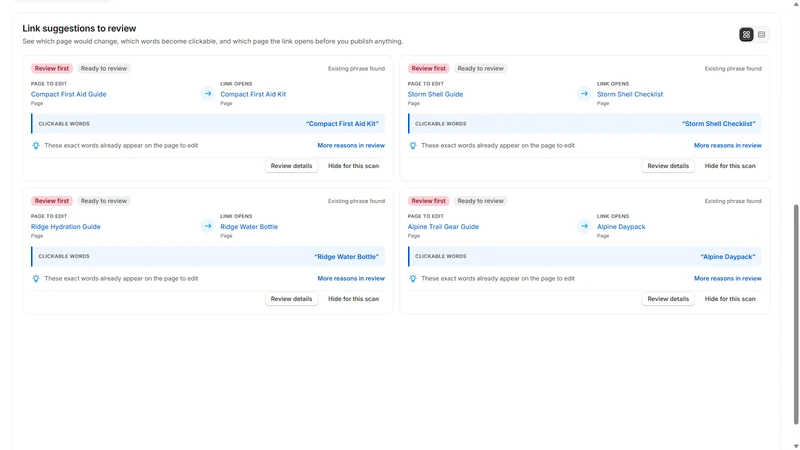Image resolution: width=800 pixels, height=450 pixels.
Task: Review details for Alpine Trail Gear Guide
Action: [x=668, y=299]
